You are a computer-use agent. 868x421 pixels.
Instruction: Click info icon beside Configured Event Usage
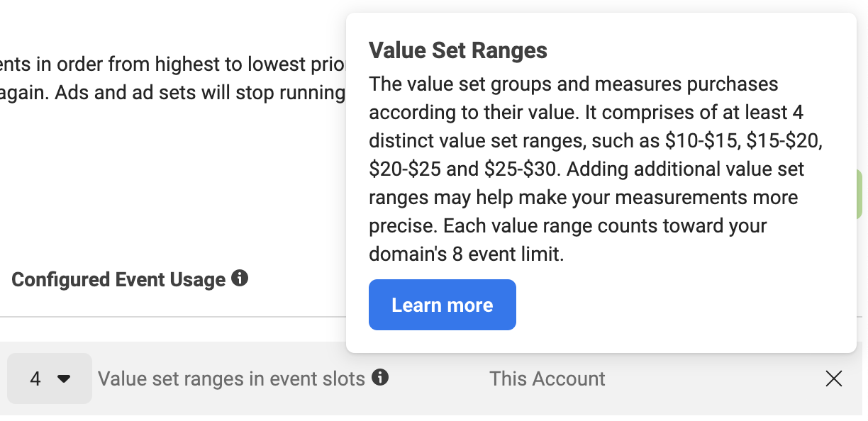pos(240,279)
